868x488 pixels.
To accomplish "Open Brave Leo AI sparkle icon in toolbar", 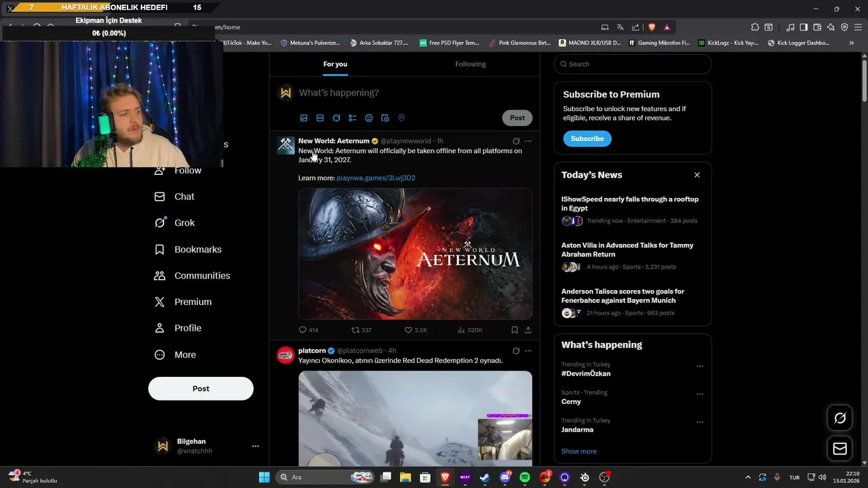I will pos(831,27).
